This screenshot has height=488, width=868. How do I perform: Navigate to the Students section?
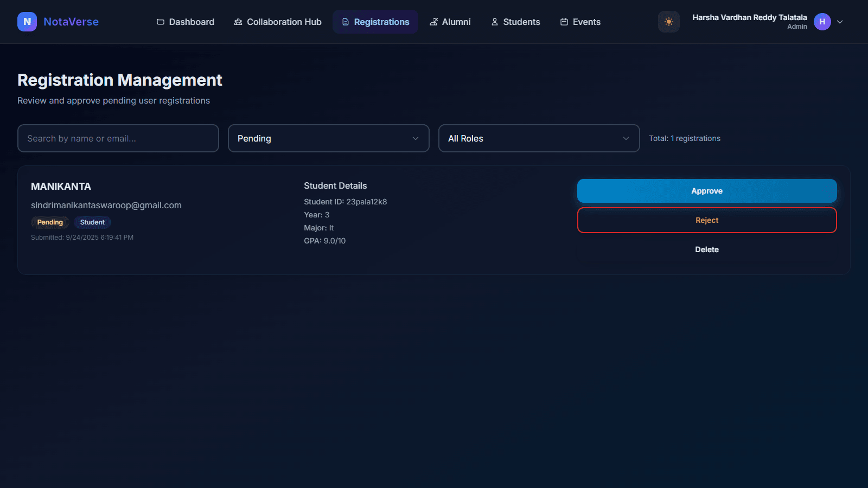pyautogui.click(x=515, y=22)
